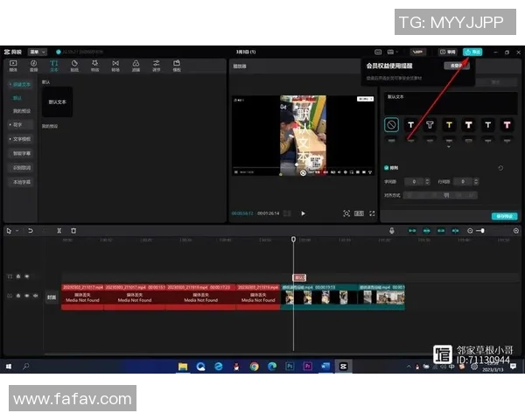The image size is (525, 420).
Task: Click the microphone record icon
Action: [x=392, y=231]
